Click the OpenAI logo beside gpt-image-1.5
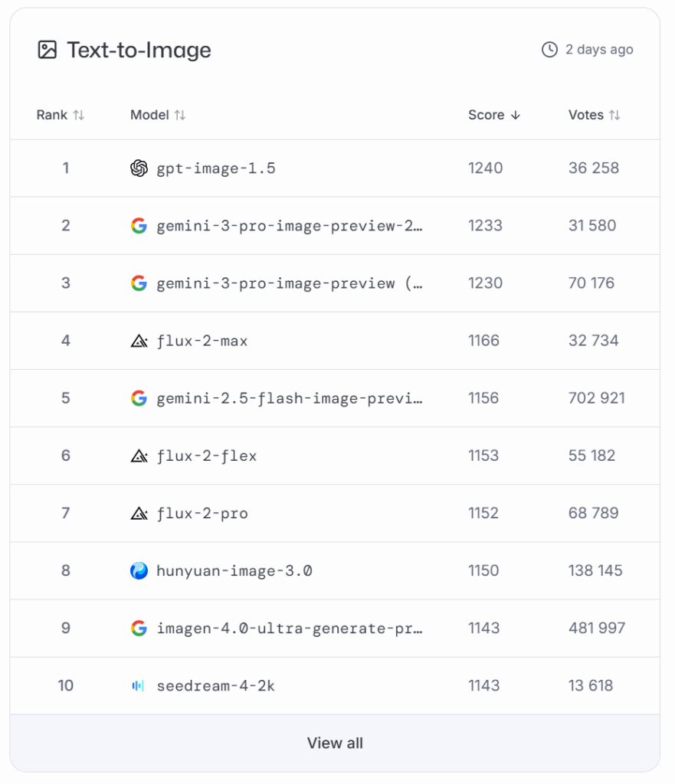Screen dimensions: 675x784 tap(139, 168)
